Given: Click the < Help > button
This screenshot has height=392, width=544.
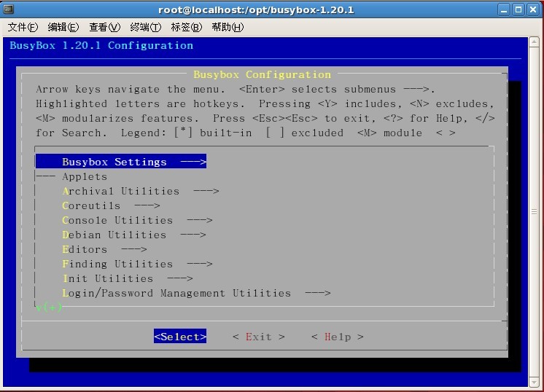Looking at the screenshot, I should coord(338,337).
